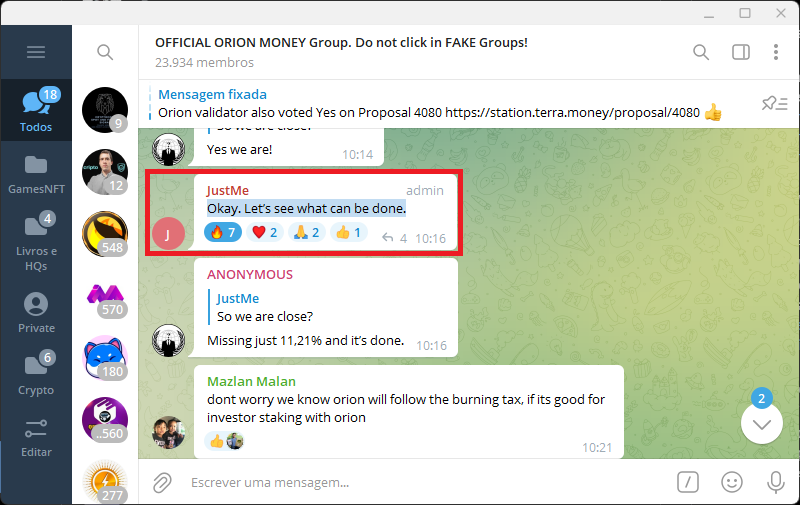
Task: Focus the 'Escrever uma mensagem' input
Action: [x=429, y=483]
